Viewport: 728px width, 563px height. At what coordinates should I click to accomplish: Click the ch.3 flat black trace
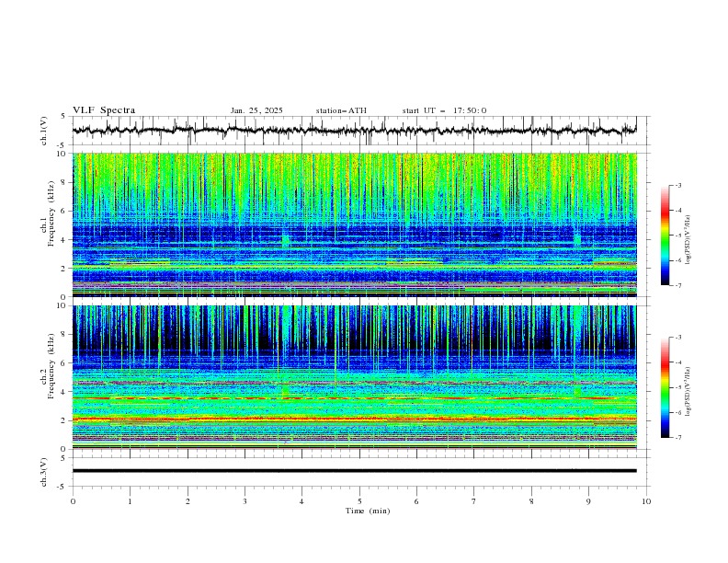[x=354, y=471]
